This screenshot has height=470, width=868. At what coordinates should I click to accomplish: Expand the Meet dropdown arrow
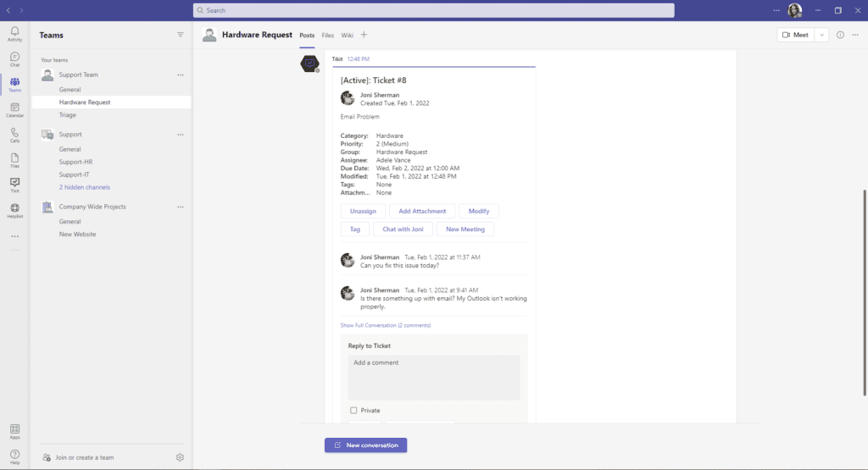coord(821,35)
